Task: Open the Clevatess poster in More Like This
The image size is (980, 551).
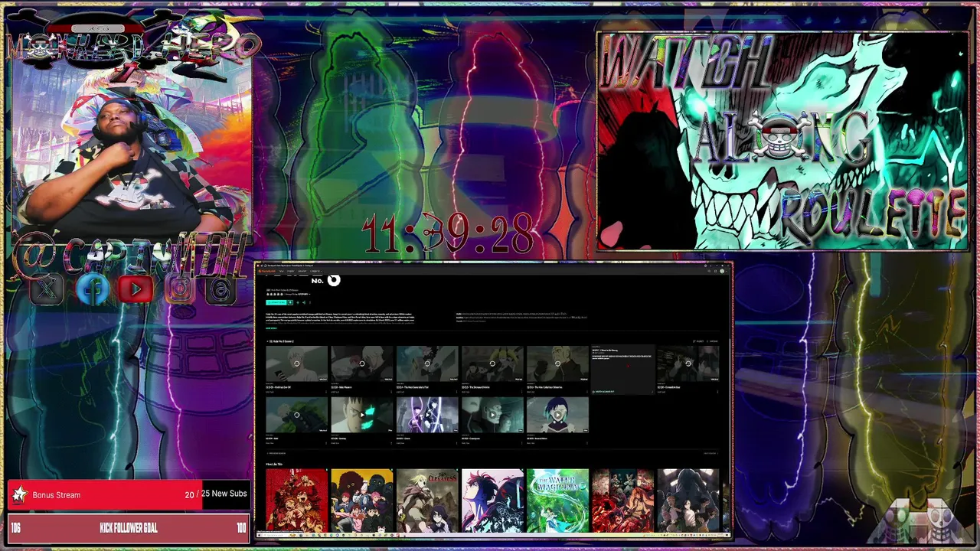Action: [427, 500]
